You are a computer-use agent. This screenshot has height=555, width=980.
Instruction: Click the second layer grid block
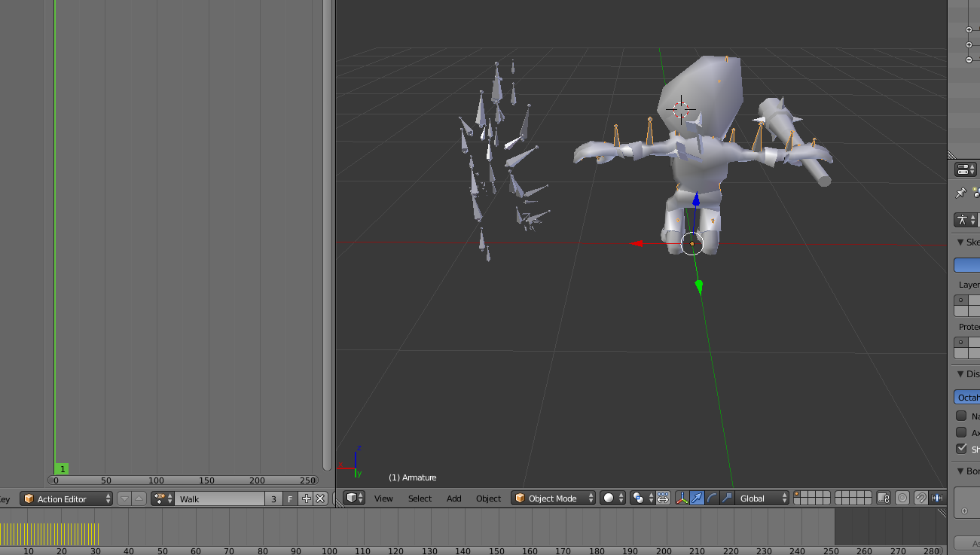click(x=853, y=498)
